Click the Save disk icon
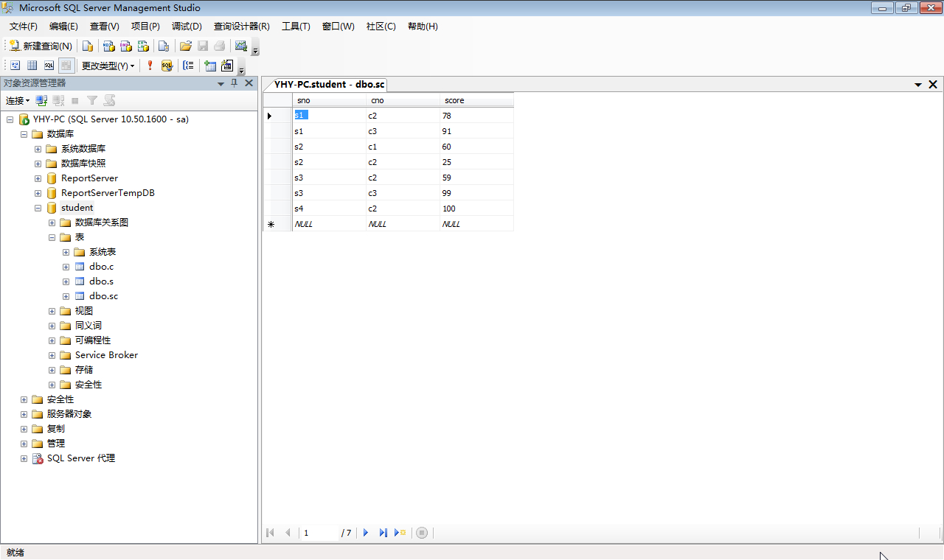This screenshot has height=560, width=944. coord(203,46)
